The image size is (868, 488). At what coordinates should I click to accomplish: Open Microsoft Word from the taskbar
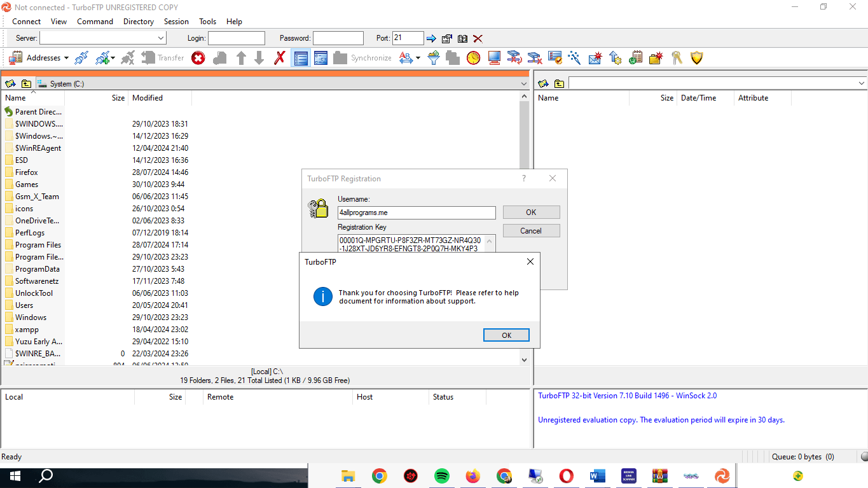598,476
